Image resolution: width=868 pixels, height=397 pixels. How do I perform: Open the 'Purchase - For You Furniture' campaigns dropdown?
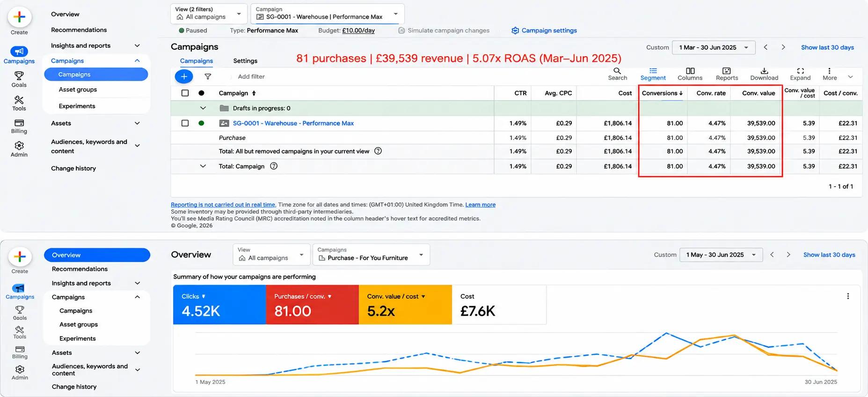(x=371, y=254)
